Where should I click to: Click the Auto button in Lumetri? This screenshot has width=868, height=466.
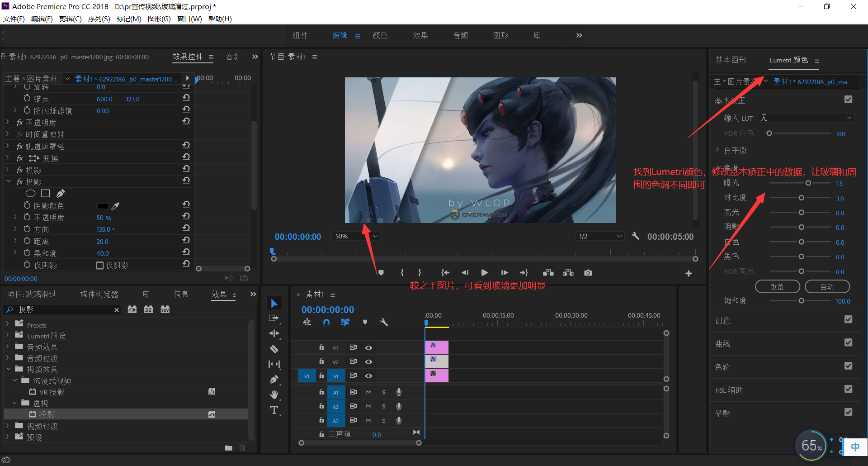[x=827, y=287]
